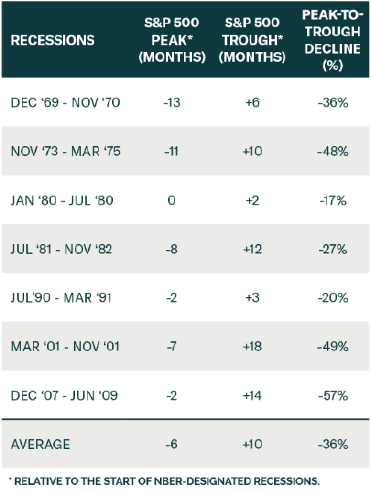Viewport: 371px width, 493px height.
Task: Click the +18 trough months value
Action: (x=252, y=346)
